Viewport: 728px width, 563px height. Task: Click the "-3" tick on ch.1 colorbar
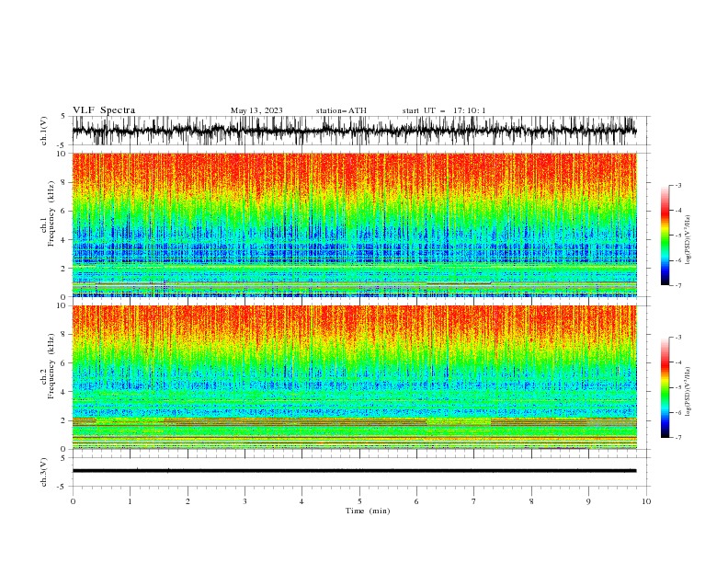(677, 185)
